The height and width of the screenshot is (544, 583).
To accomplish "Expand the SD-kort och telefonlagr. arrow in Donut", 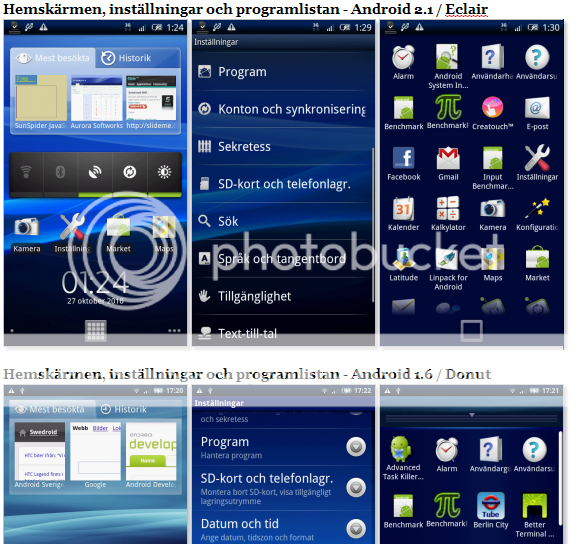I will (356, 487).
